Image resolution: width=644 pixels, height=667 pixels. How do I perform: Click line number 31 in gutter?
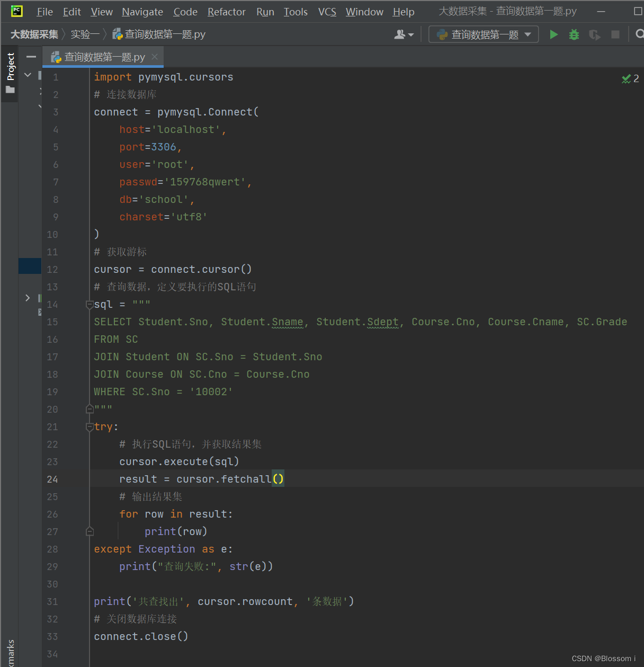pos(52,601)
